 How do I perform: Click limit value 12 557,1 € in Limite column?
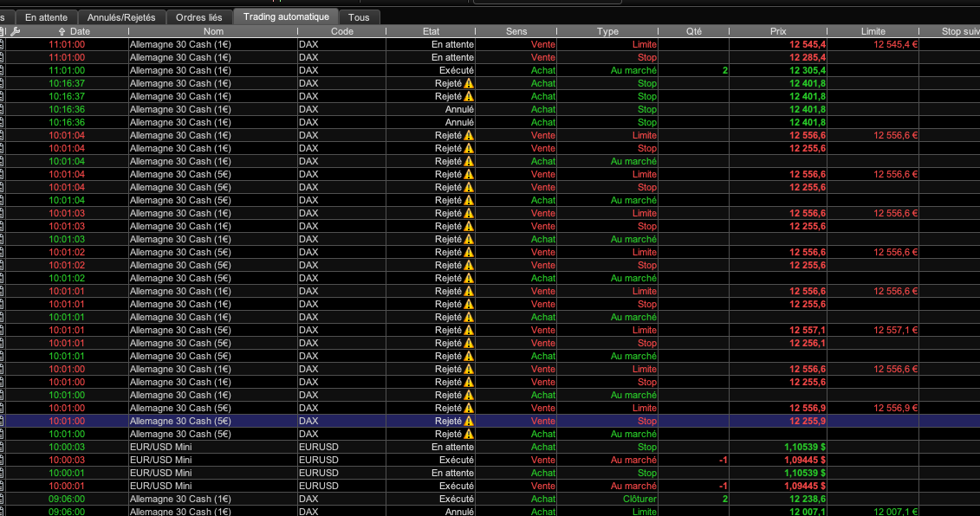click(x=896, y=330)
